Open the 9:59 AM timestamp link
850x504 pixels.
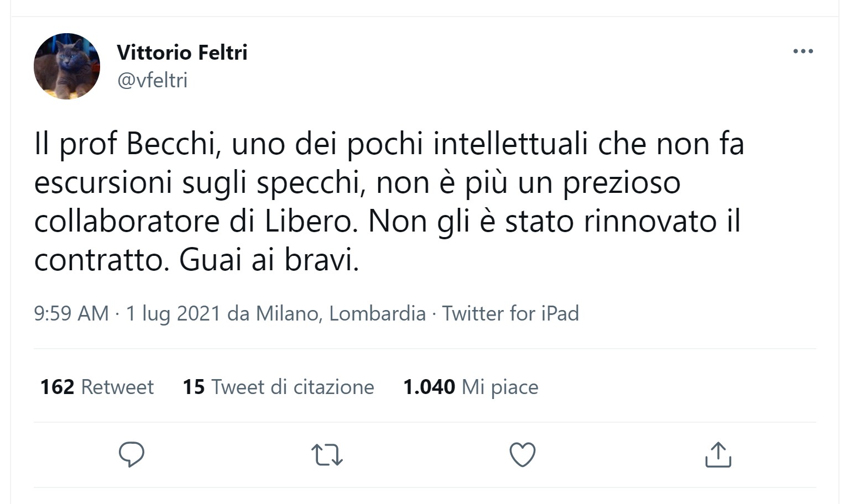pyautogui.click(x=71, y=313)
